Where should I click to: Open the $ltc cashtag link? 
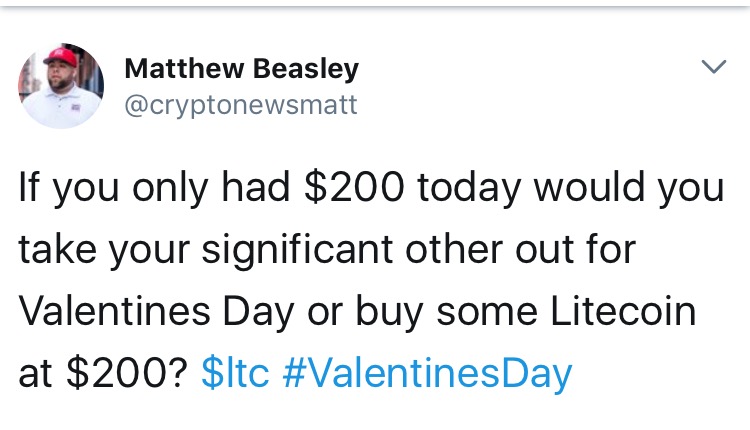235,373
